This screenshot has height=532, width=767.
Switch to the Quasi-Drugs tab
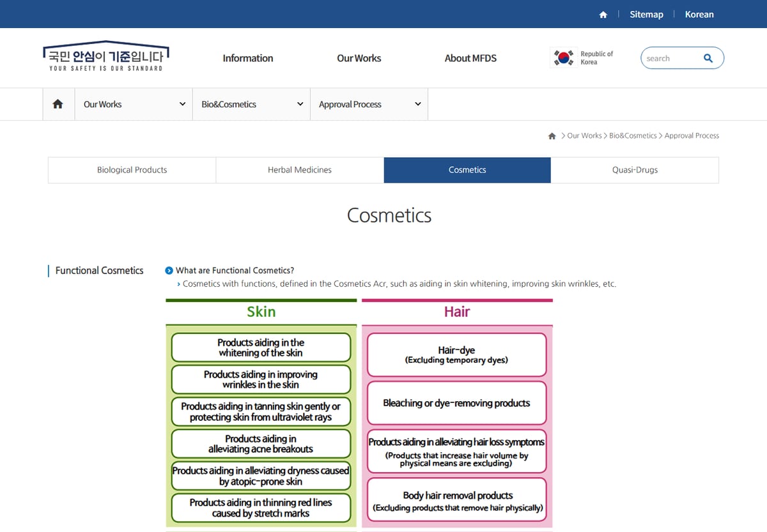coord(635,171)
